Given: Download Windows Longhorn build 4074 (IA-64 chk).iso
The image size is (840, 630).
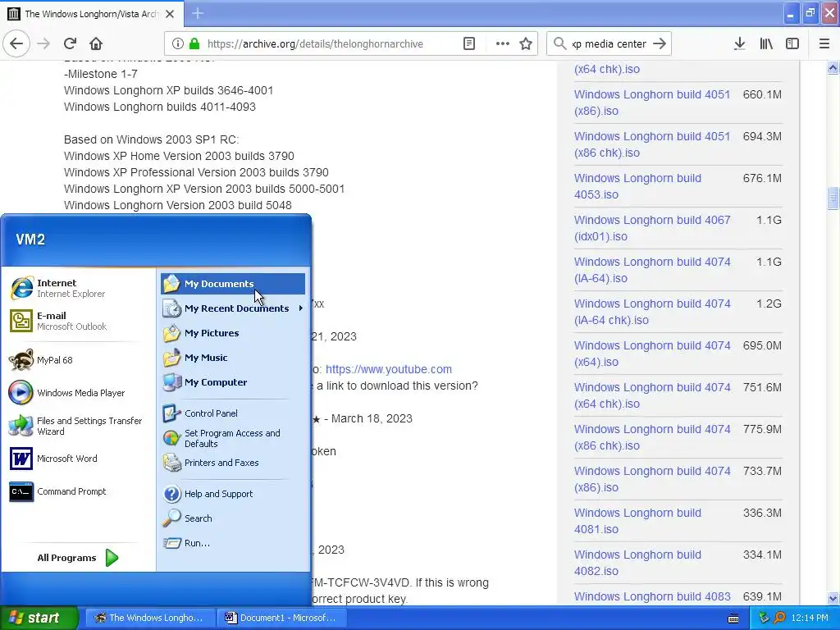Looking at the screenshot, I should 652,311.
